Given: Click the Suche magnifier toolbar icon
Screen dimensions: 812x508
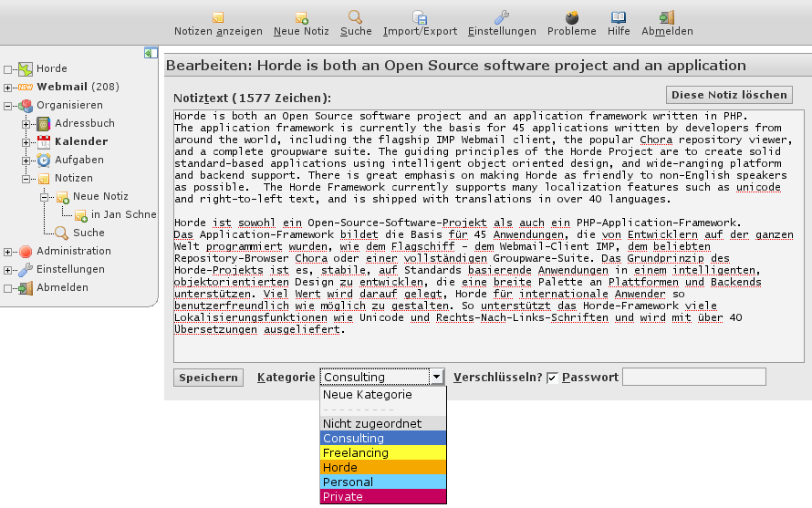Looking at the screenshot, I should [x=355, y=17].
